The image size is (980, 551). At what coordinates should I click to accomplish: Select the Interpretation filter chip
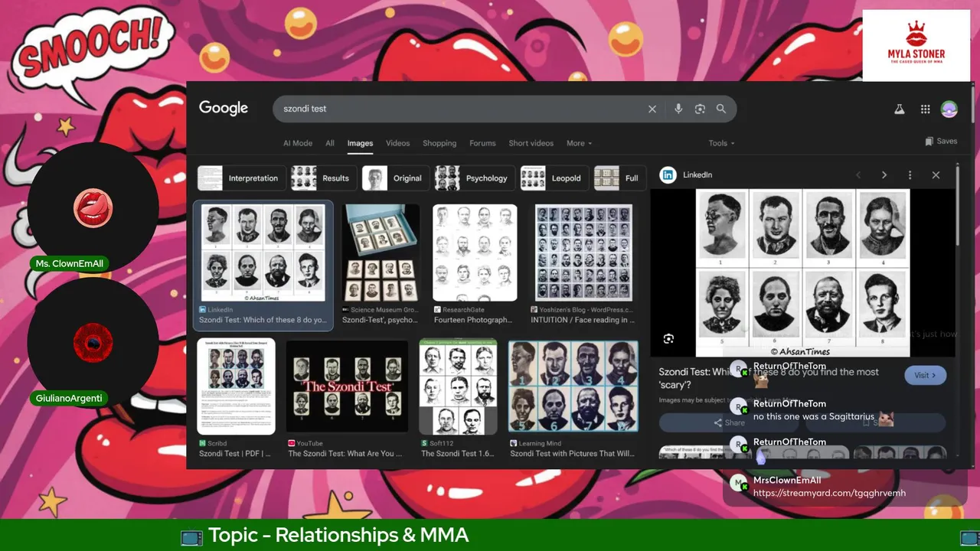coord(241,178)
